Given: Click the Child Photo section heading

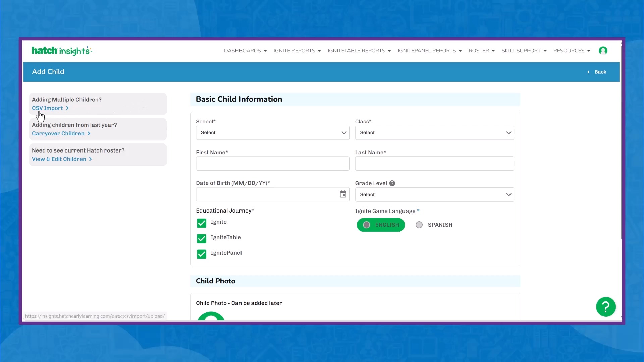Looking at the screenshot, I should [x=215, y=281].
